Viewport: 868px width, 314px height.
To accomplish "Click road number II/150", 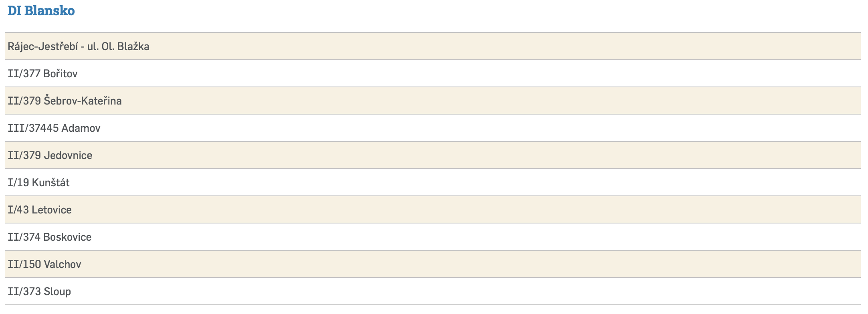I will (24, 264).
